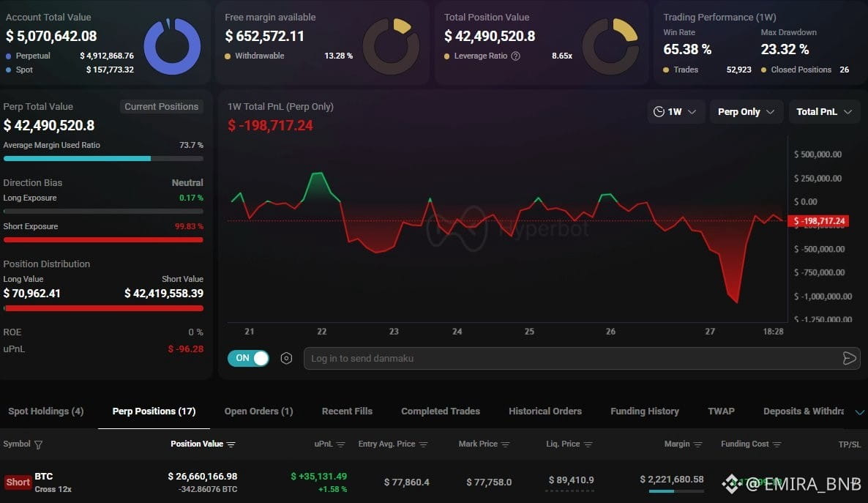Click the Spot legend entry
This screenshot has width=868, height=503.
70,70
